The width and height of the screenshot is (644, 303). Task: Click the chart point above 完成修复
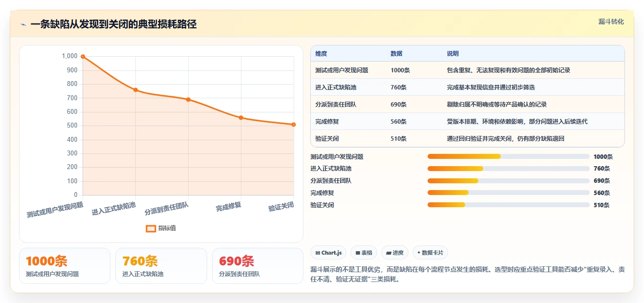(x=241, y=118)
